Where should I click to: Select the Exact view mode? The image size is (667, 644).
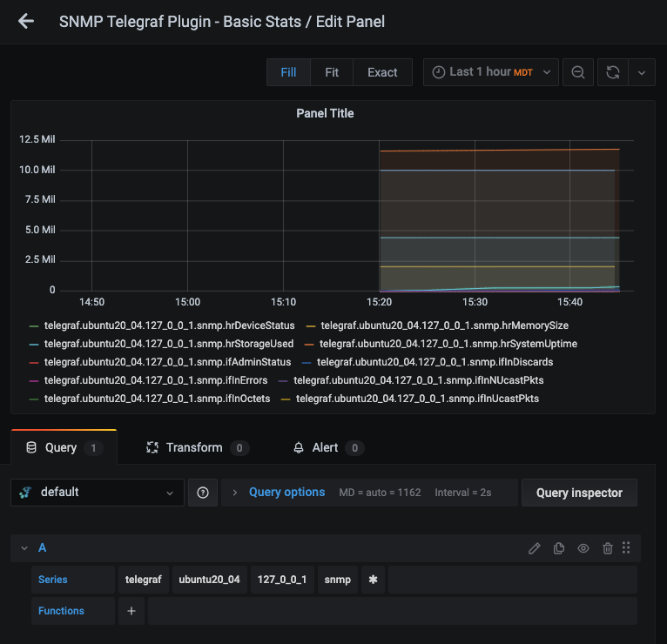point(382,72)
